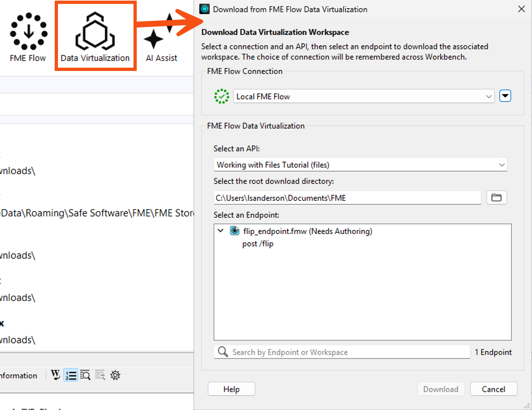Click the greyed find-next log icon

pyautogui.click(x=100, y=375)
